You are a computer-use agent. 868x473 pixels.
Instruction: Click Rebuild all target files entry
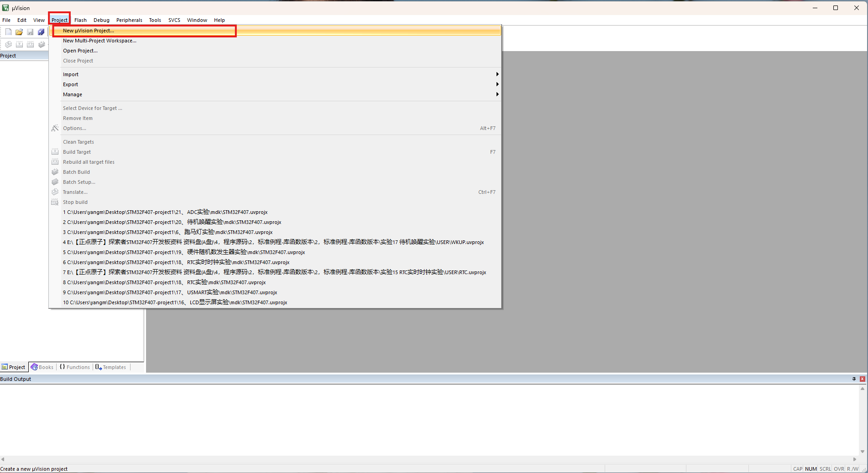click(x=275, y=162)
